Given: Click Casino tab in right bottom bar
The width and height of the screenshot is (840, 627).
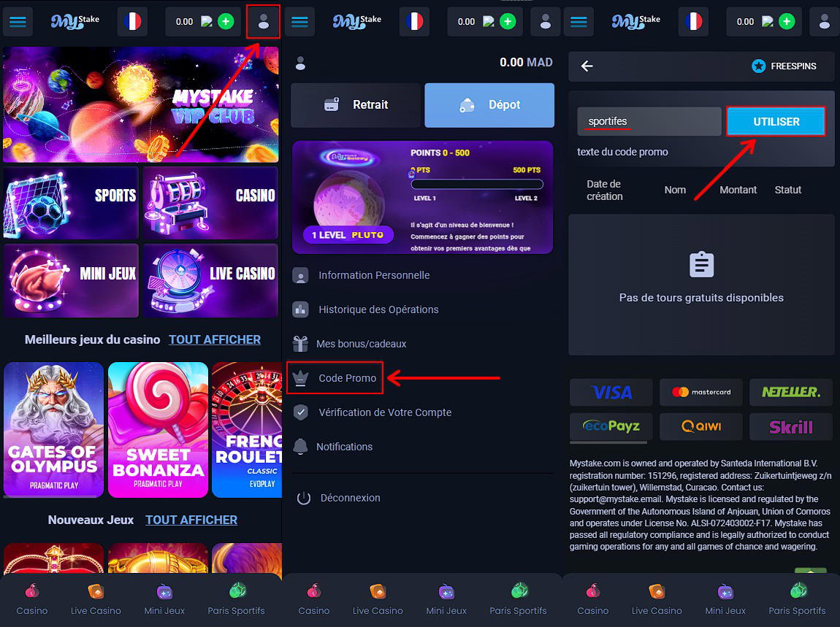Looking at the screenshot, I should coord(592,599).
